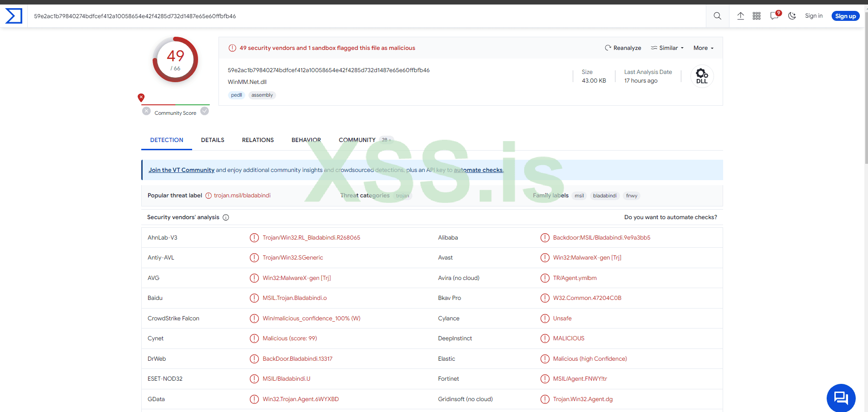The image size is (868, 412).
Task: Click the Alibaba detection alert icon
Action: pos(545,238)
